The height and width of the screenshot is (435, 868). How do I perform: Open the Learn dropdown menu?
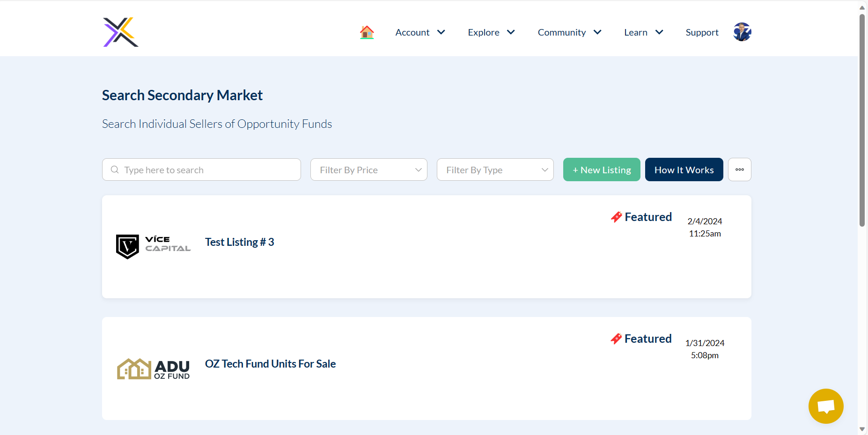(643, 32)
